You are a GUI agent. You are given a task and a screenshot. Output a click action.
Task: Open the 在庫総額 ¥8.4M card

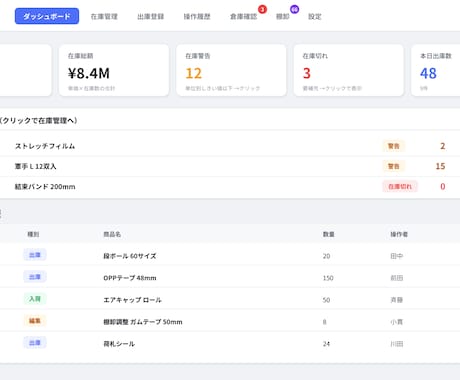click(114, 70)
